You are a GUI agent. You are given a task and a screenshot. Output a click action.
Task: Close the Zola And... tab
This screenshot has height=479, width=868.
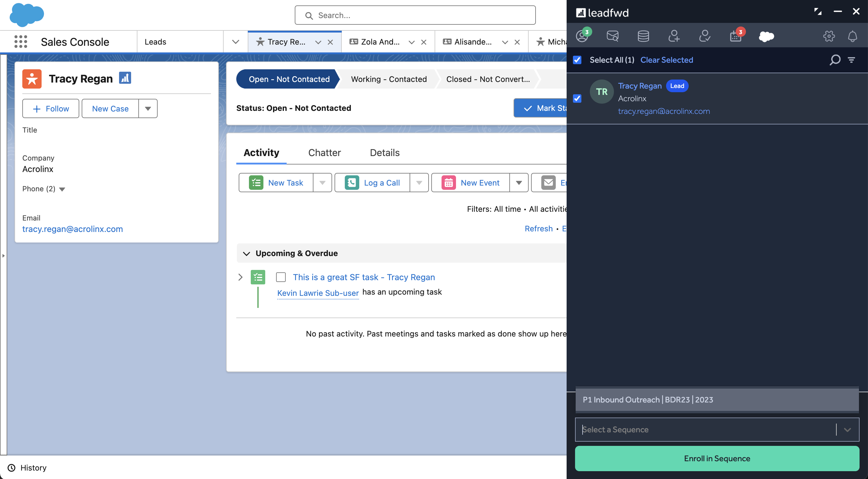click(x=424, y=42)
